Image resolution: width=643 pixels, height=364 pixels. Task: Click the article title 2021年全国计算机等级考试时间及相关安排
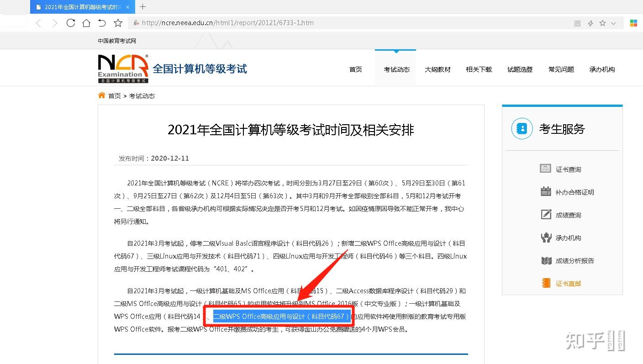click(x=291, y=130)
